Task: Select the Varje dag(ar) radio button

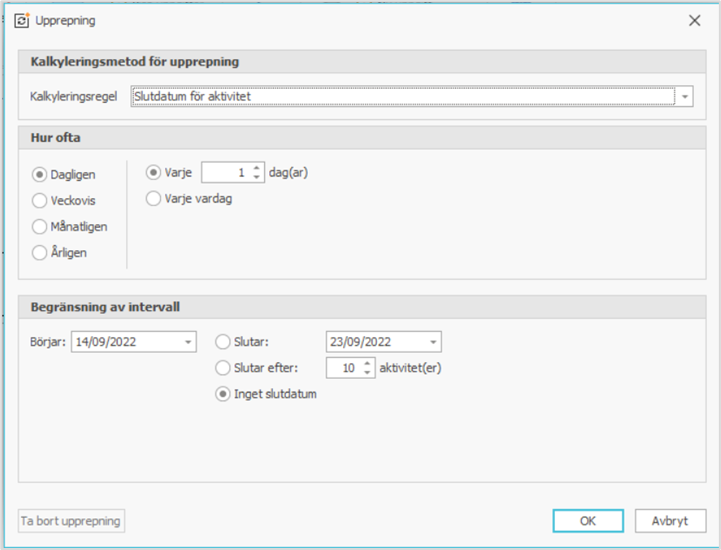Action: (x=153, y=172)
